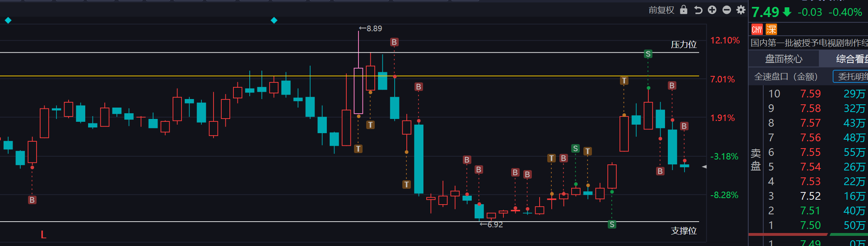Zoom in with the plus circle icon
868x246 pixels.
712,10
